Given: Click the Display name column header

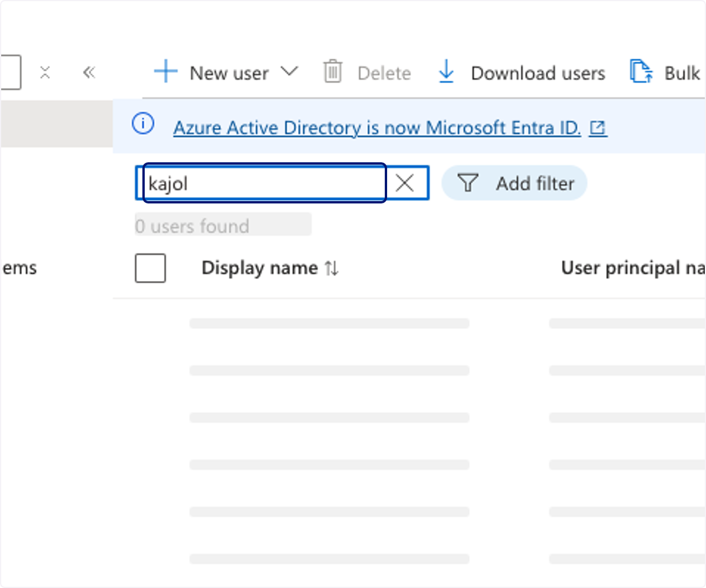Looking at the screenshot, I should point(259,268).
